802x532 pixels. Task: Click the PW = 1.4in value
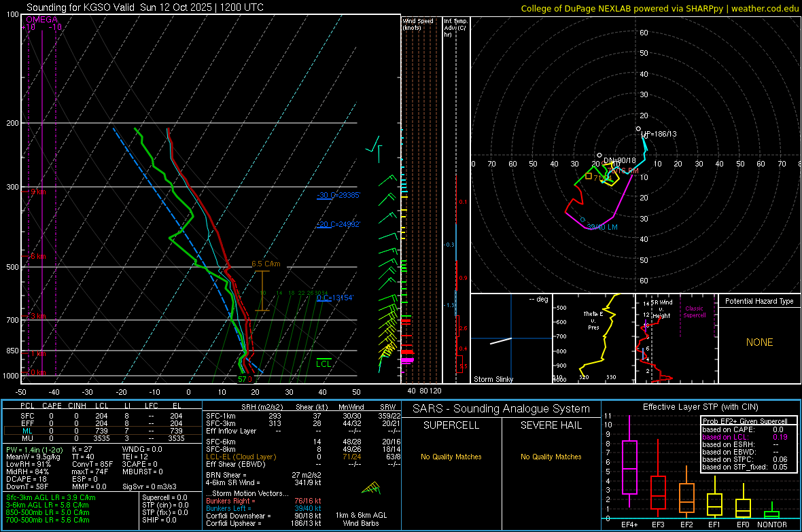click(x=36, y=449)
